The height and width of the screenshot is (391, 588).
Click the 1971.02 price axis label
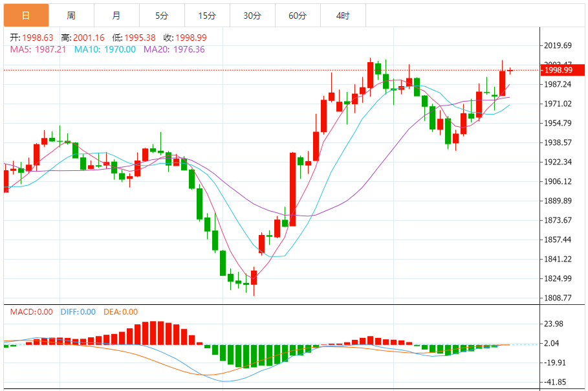(x=558, y=104)
